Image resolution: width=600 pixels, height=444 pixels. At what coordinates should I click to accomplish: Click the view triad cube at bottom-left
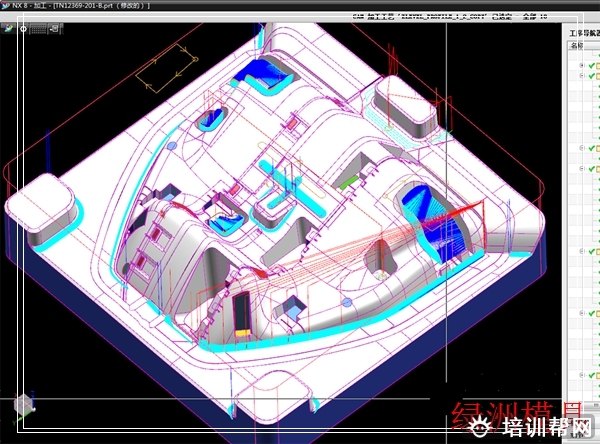click(21, 406)
